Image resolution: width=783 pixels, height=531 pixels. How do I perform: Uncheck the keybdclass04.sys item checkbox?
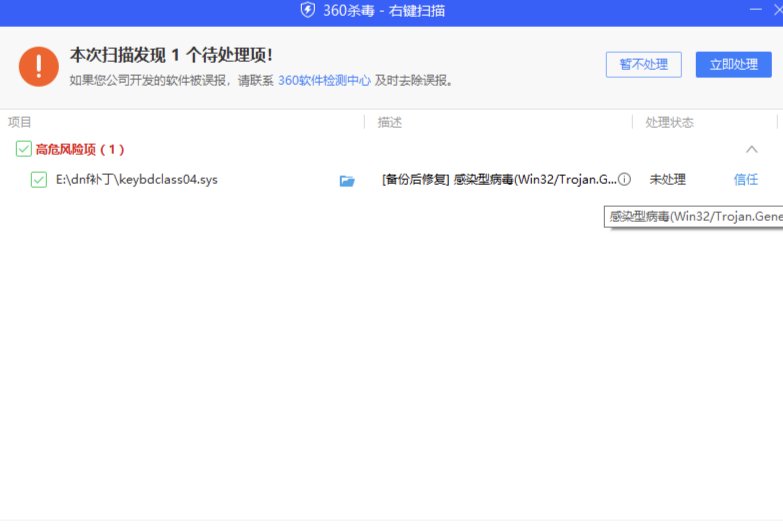click(38, 179)
